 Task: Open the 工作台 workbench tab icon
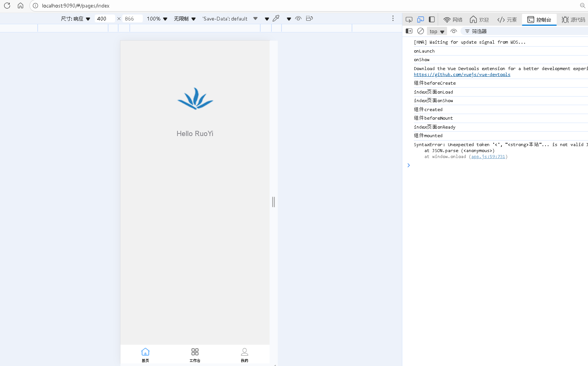point(195,352)
